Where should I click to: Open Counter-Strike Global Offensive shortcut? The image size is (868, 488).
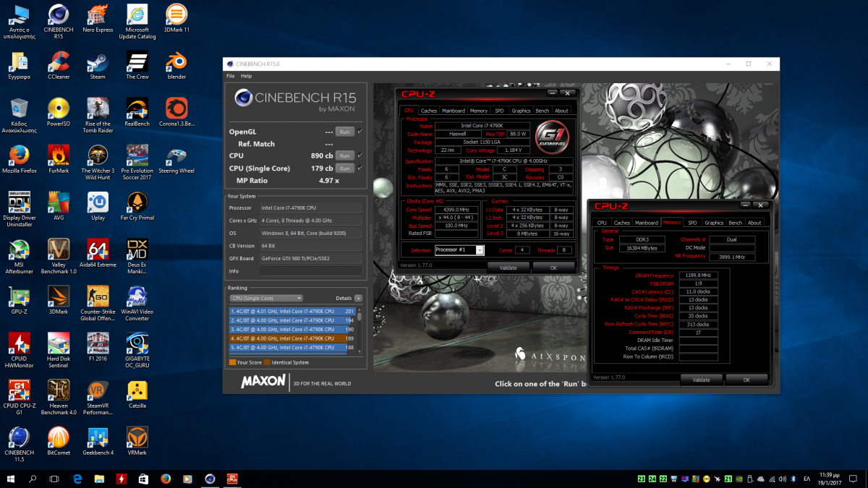98,304
